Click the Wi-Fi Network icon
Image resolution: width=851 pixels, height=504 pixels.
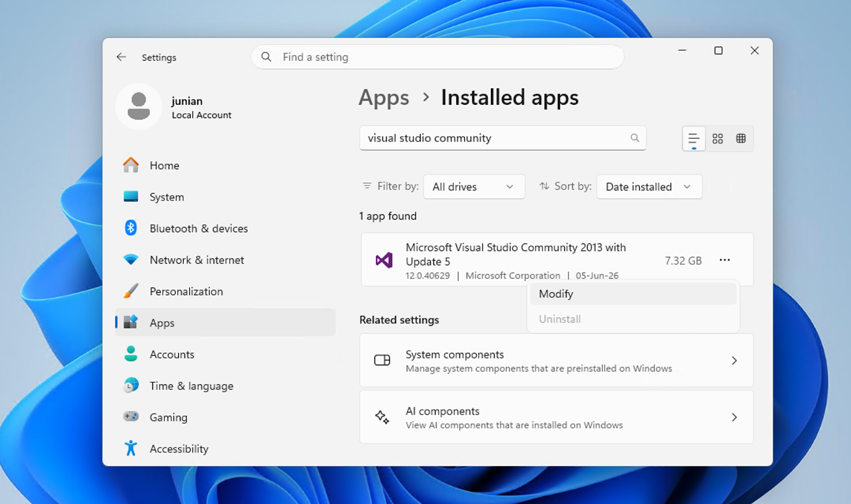131,259
